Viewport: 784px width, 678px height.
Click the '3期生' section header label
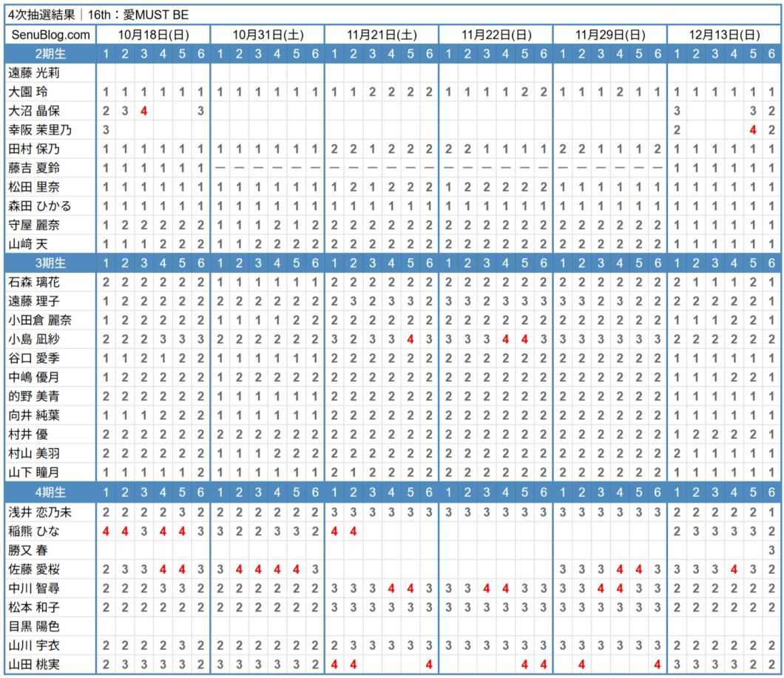pos(50,263)
